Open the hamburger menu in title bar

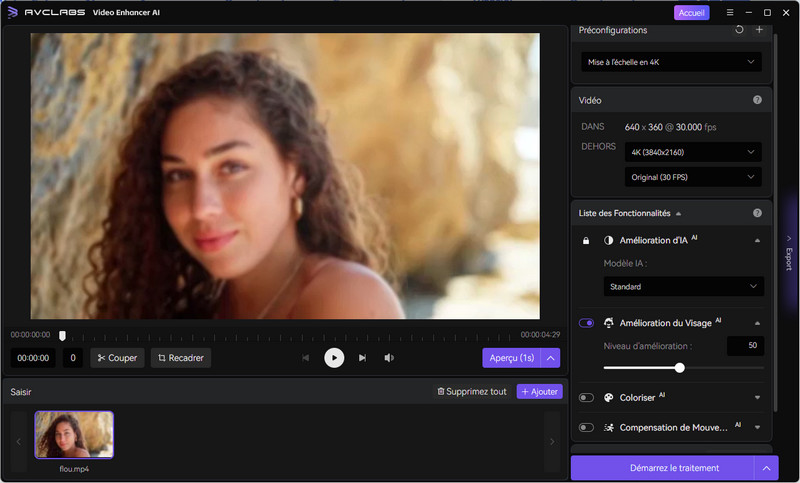pos(730,12)
